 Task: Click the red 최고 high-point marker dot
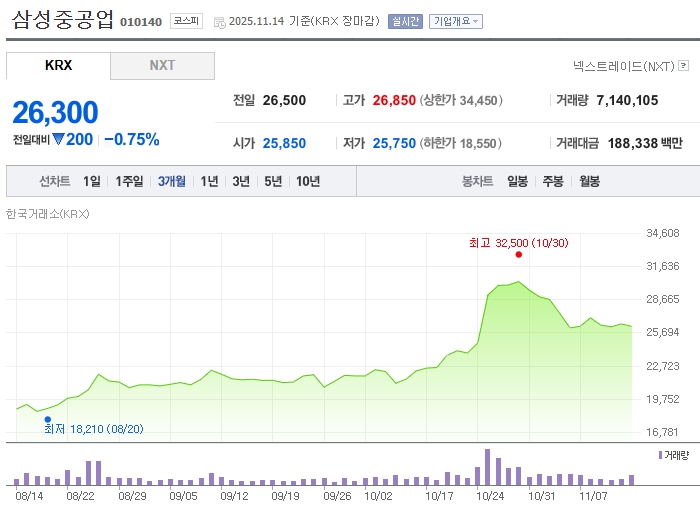pos(518,255)
